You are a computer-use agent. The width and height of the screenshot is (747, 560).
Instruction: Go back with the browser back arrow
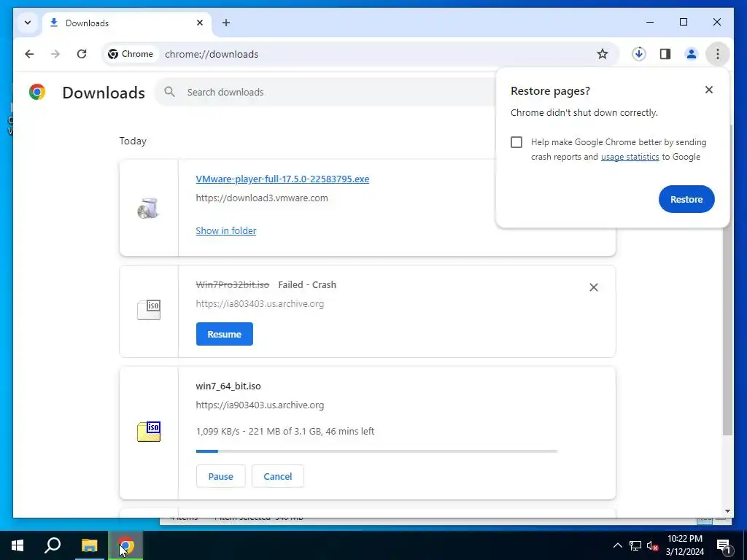click(29, 54)
